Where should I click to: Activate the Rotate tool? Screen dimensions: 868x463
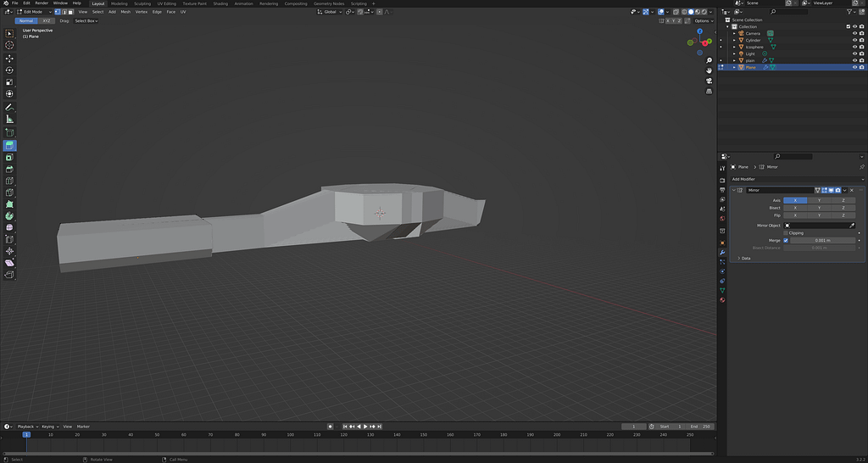pos(9,70)
